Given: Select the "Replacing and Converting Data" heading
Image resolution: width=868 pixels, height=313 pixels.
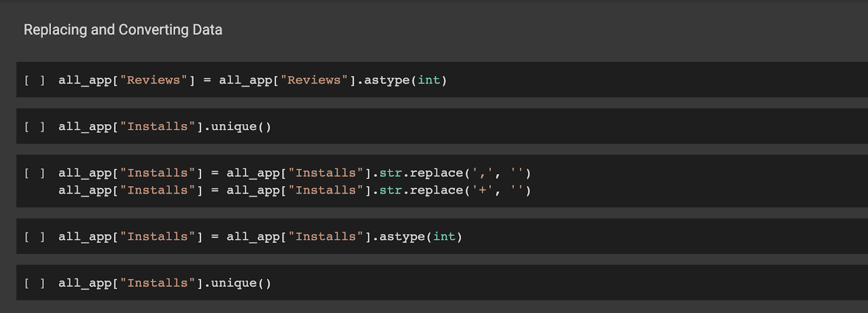Looking at the screenshot, I should pos(123,30).
